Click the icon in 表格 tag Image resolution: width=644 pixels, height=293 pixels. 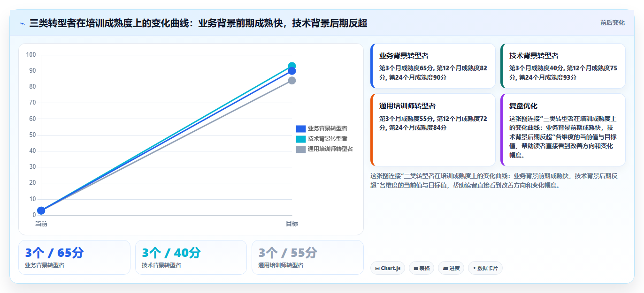point(416,269)
